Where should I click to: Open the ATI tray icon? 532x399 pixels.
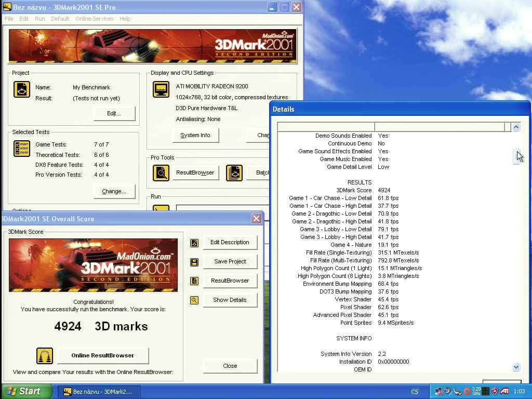click(504, 391)
